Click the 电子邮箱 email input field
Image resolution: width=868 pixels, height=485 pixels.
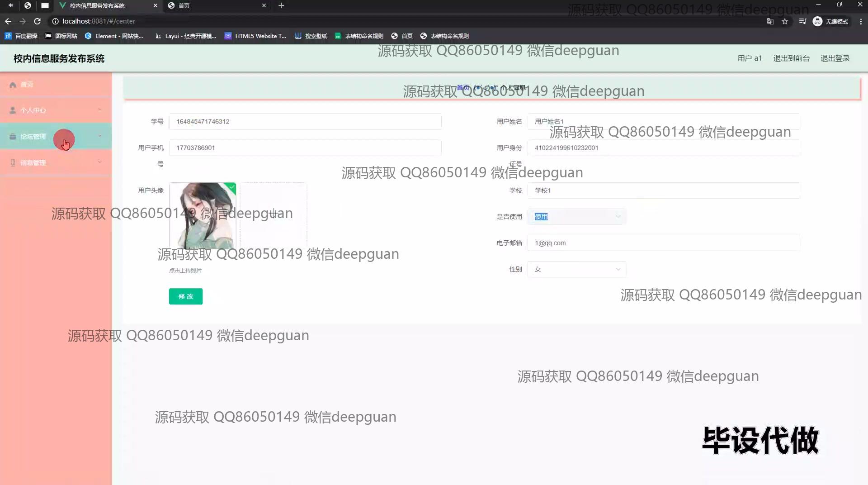point(663,243)
